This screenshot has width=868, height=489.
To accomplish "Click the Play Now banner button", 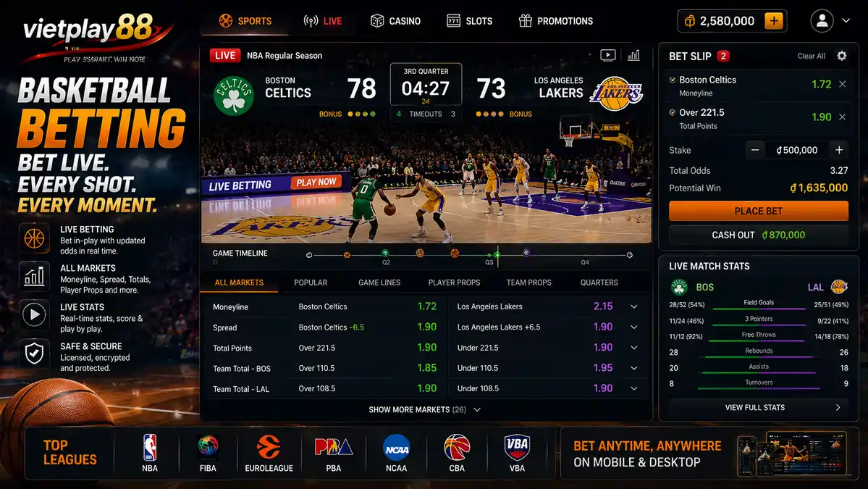I will pos(316,182).
